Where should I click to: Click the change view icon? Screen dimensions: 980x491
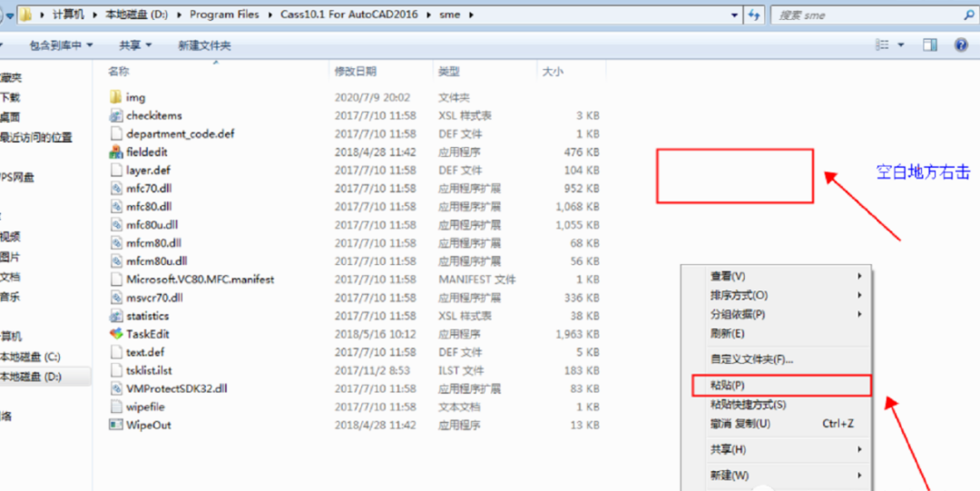[883, 44]
